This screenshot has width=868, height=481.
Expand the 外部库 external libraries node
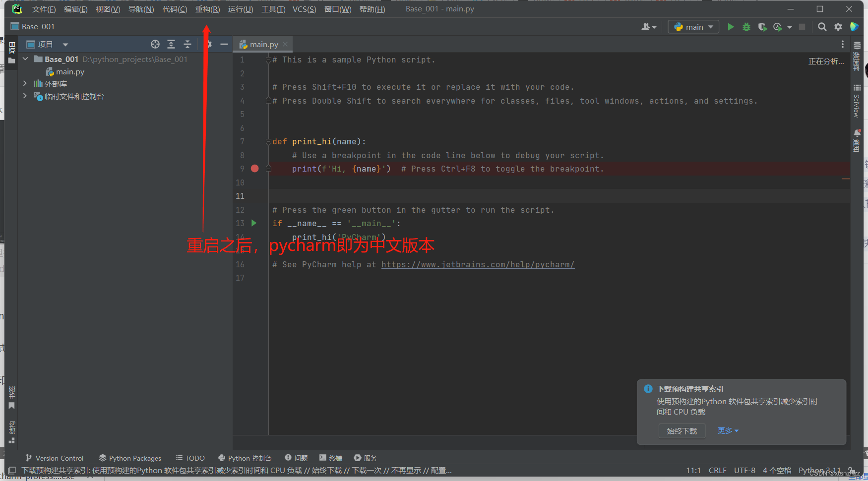click(25, 83)
